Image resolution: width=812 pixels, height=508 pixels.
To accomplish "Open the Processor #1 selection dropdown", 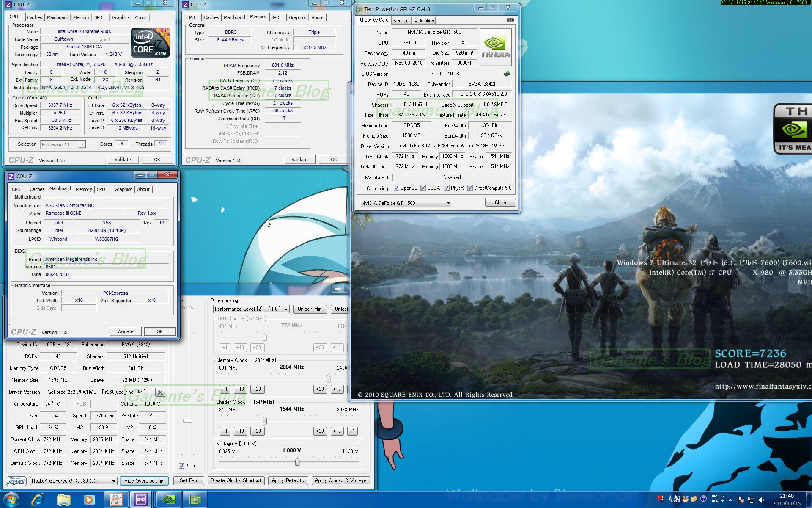I will (x=82, y=144).
